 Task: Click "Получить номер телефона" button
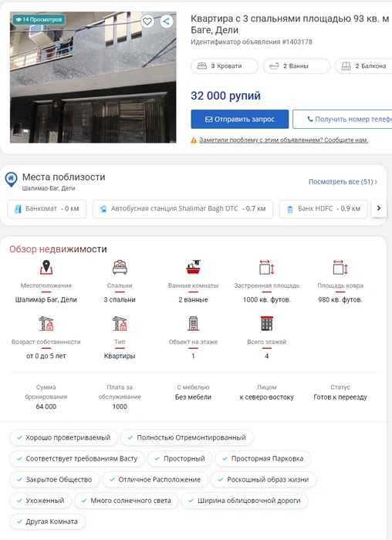343,119
